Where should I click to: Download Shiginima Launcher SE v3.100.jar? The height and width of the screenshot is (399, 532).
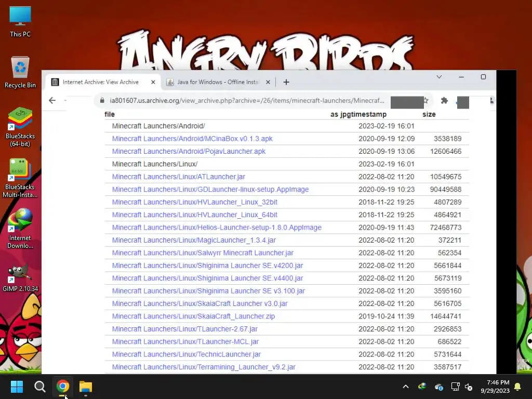[x=208, y=291]
